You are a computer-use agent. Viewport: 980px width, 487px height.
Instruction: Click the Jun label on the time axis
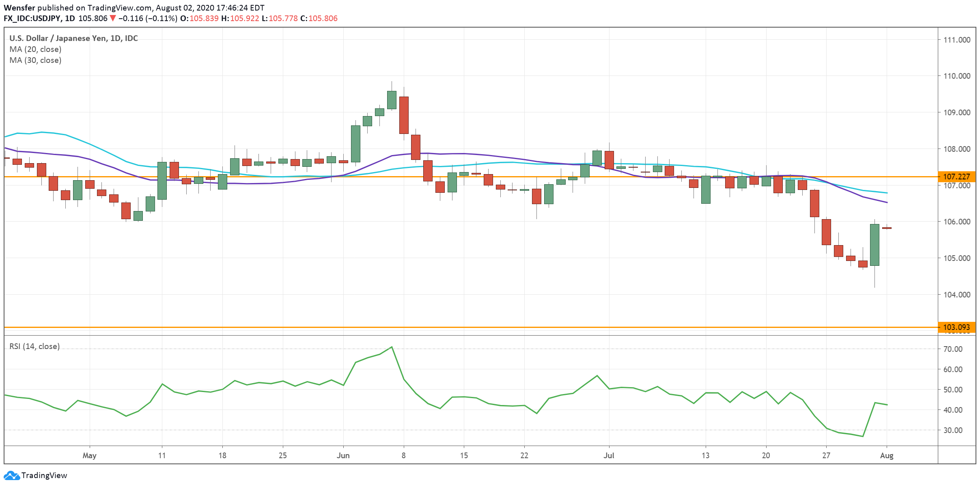tap(343, 455)
